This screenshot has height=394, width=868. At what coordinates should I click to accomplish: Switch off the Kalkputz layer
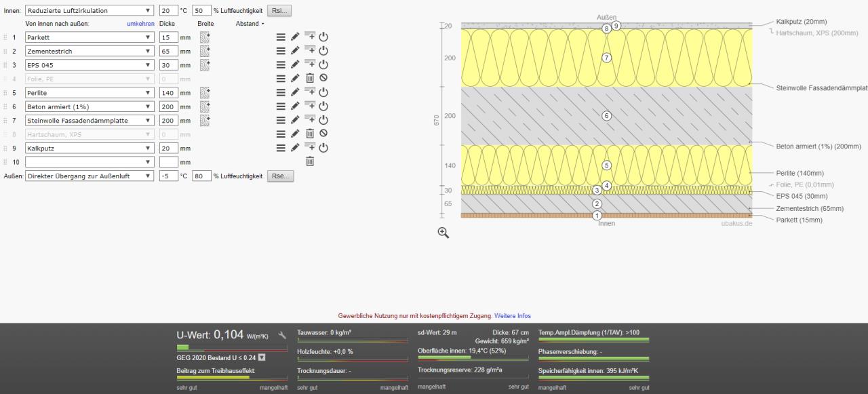323,148
